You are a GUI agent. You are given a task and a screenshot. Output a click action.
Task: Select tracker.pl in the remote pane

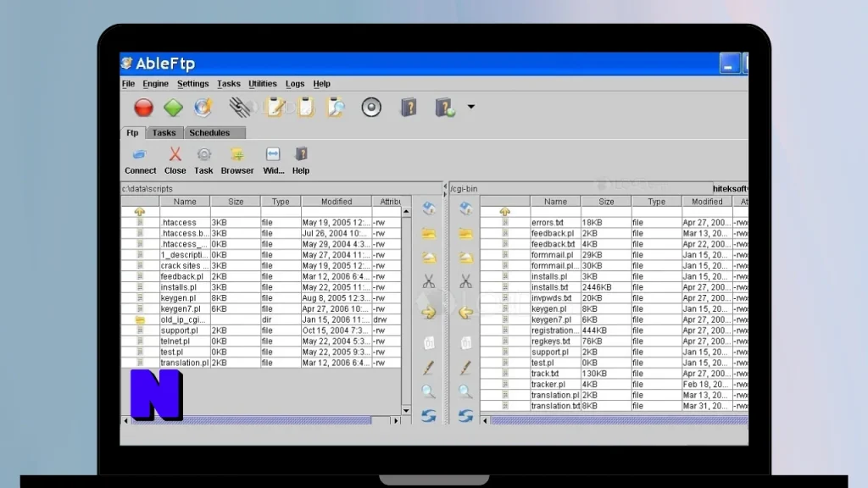coord(614,384)
